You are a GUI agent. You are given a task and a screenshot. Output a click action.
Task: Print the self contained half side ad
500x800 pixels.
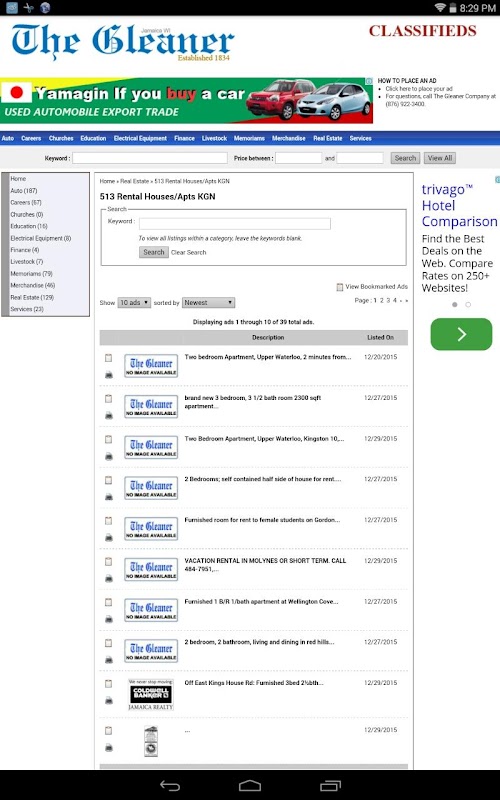pyautogui.click(x=109, y=497)
